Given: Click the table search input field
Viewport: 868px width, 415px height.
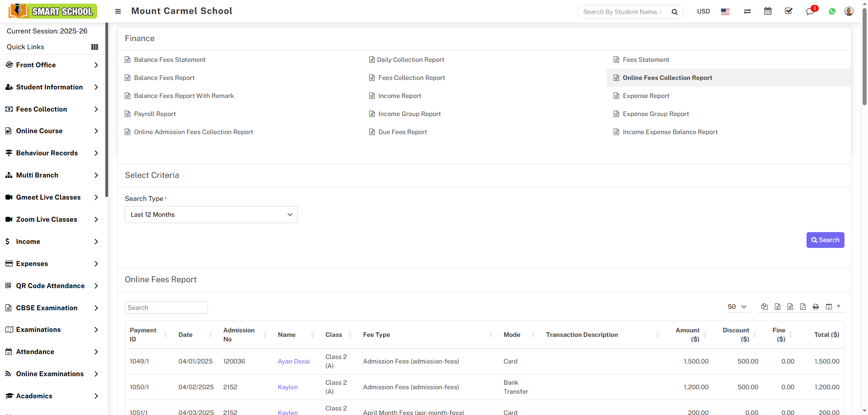Looking at the screenshot, I should [x=166, y=308].
